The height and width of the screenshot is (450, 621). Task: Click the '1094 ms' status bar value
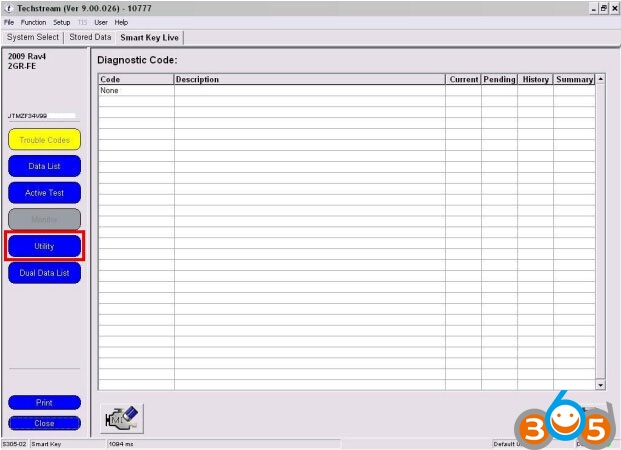(121, 444)
